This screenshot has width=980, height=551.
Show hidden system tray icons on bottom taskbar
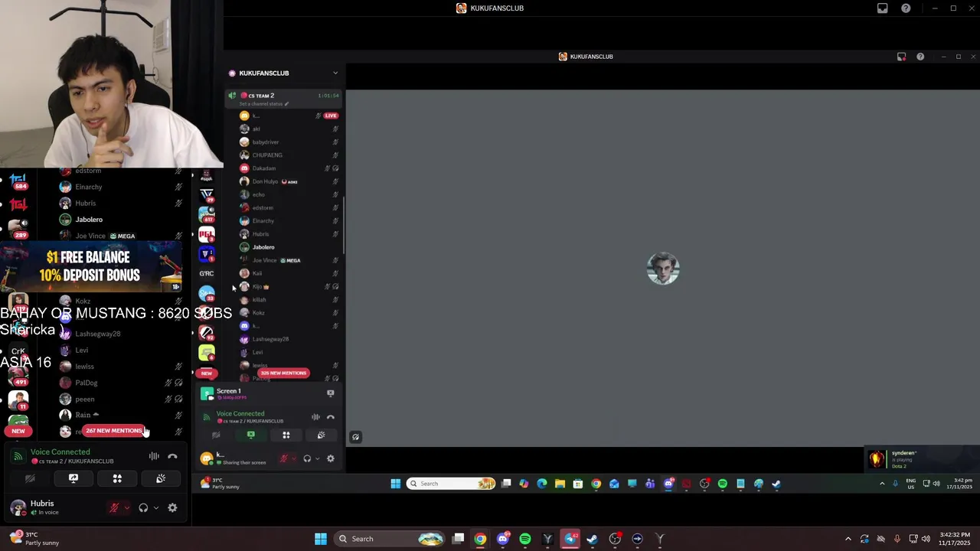(x=848, y=539)
